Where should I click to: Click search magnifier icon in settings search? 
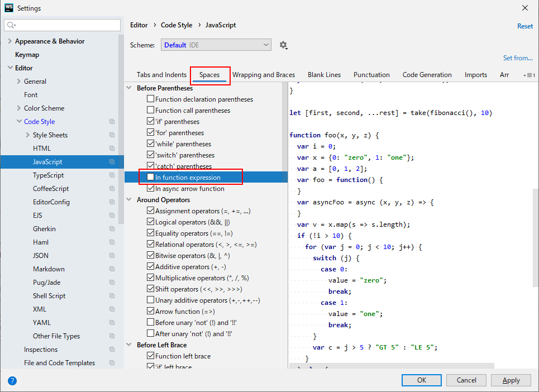pyautogui.click(x=11, y=25)
